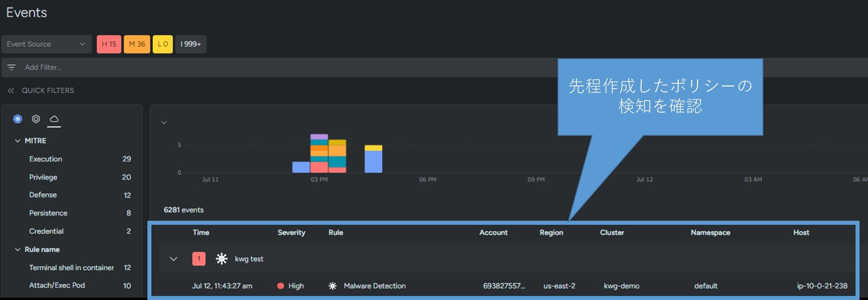Screen dimensions: 868x300
Task: Click the red High severity dot
Action: [x=281, y=286]
